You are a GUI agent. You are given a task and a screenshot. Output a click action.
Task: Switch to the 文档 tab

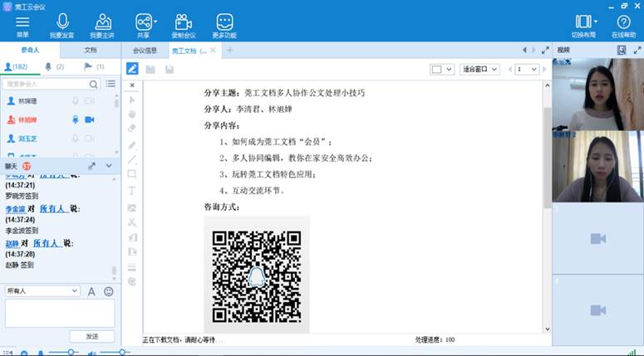pyautogui.click(x=91, y=51)
